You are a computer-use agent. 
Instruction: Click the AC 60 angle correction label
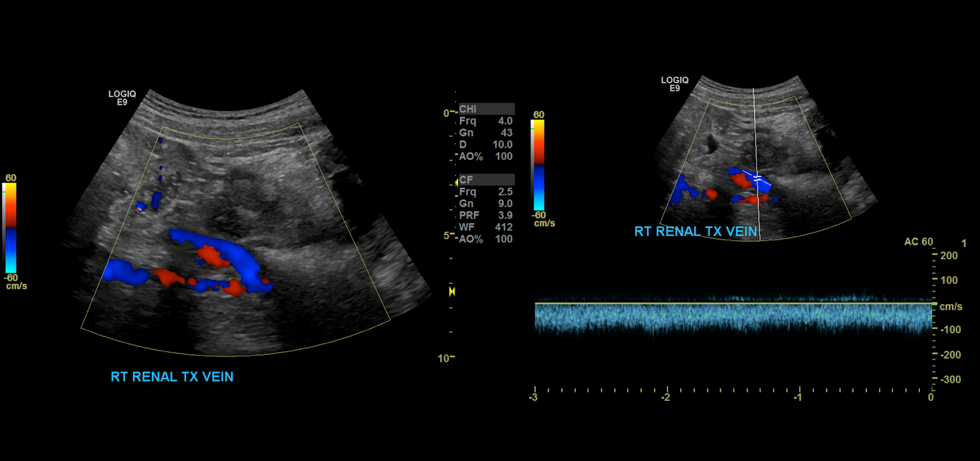coord(918,242)
